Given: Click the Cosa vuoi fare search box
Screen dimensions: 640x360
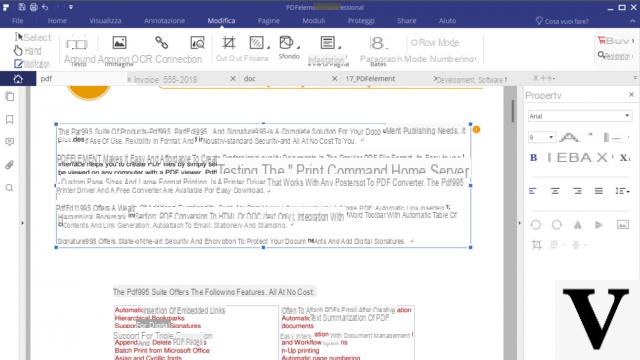Looking at the screenshot, I should tap(562, 21).
